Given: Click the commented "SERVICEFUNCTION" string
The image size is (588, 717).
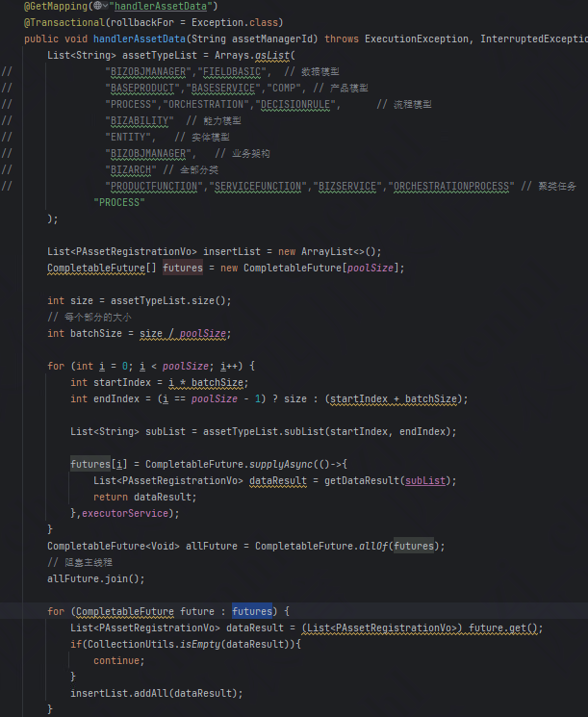Looking at the screenshot, I should [258, 186].
